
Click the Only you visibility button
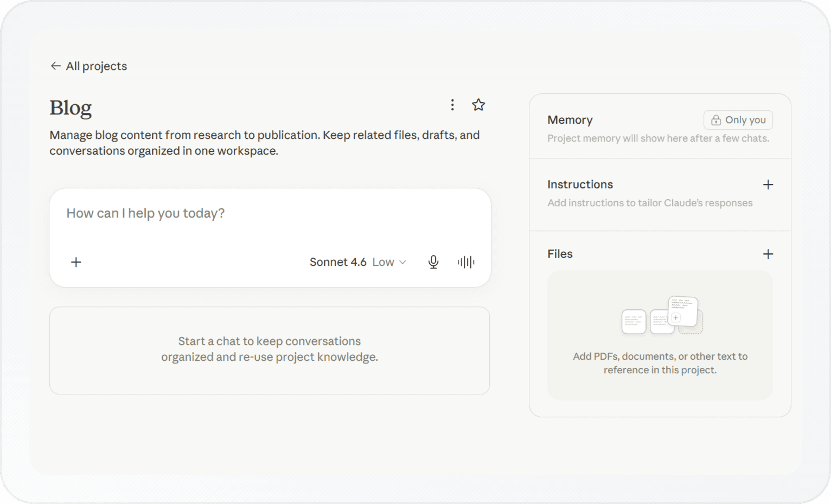coord(738,120)
